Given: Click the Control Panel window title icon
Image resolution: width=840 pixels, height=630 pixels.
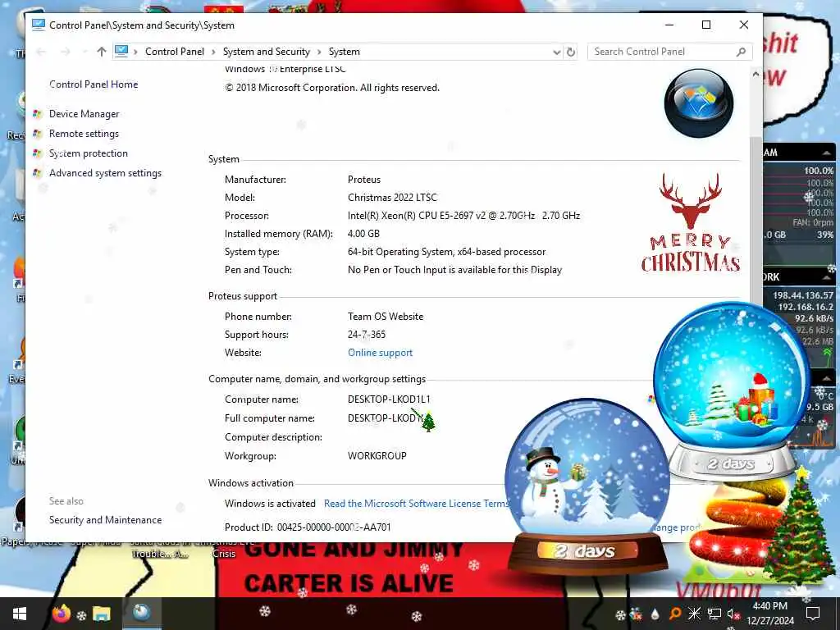Looking at the screenshot, I should 38,25.
